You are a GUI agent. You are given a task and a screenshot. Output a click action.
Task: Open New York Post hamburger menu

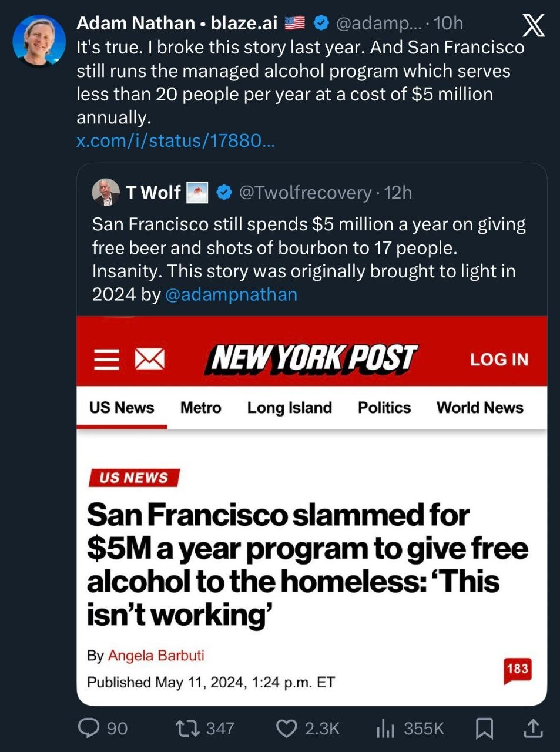pos(106,359)
